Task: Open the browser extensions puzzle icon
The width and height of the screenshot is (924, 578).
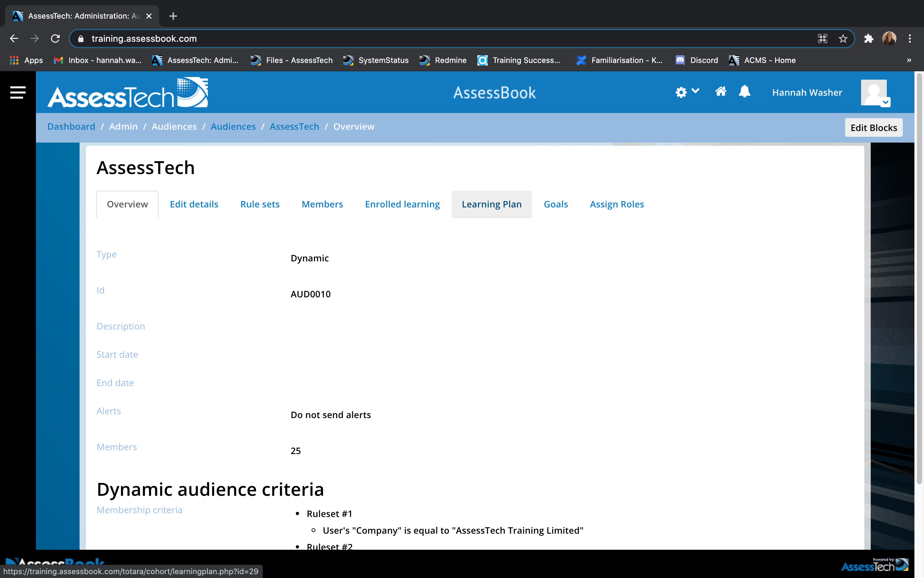Action: point(868,39)
